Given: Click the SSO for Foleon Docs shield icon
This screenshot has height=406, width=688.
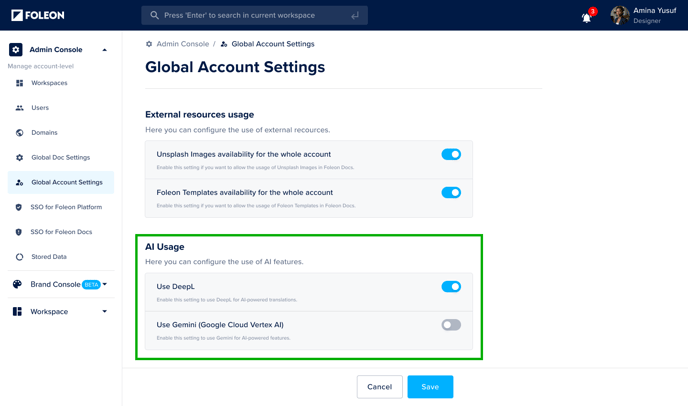Looking at the screenshot, I should coord(18,232).
